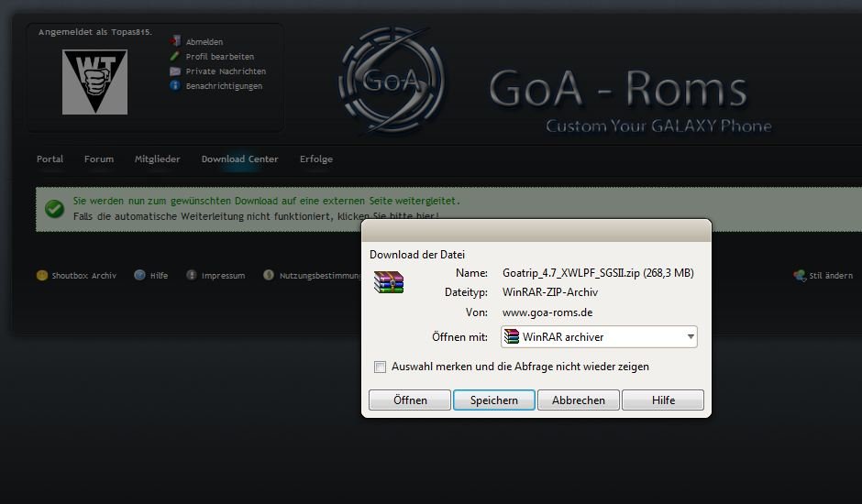Click the Benachrichtigungen info icon

175,85
